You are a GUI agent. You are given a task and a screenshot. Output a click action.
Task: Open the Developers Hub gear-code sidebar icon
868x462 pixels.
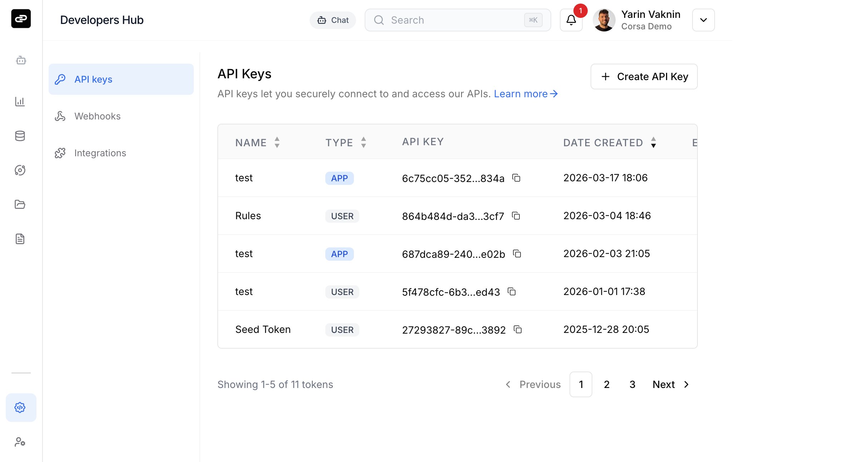(21, 407)
